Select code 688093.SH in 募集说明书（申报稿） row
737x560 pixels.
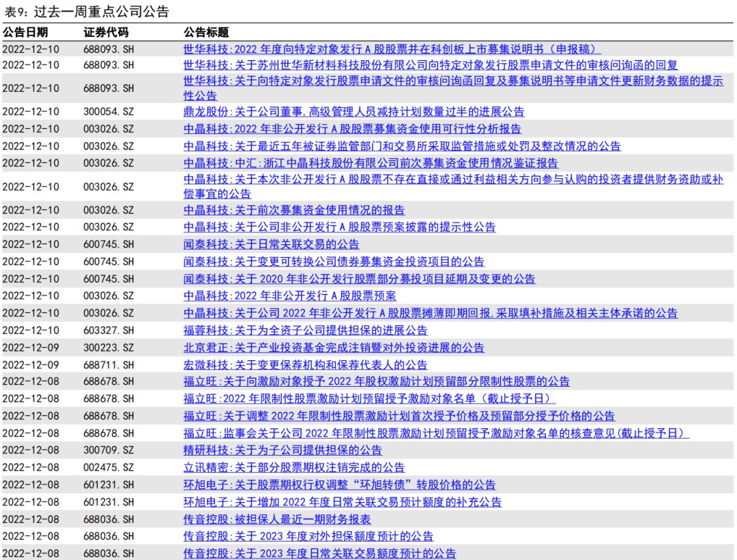coord(109,49)
